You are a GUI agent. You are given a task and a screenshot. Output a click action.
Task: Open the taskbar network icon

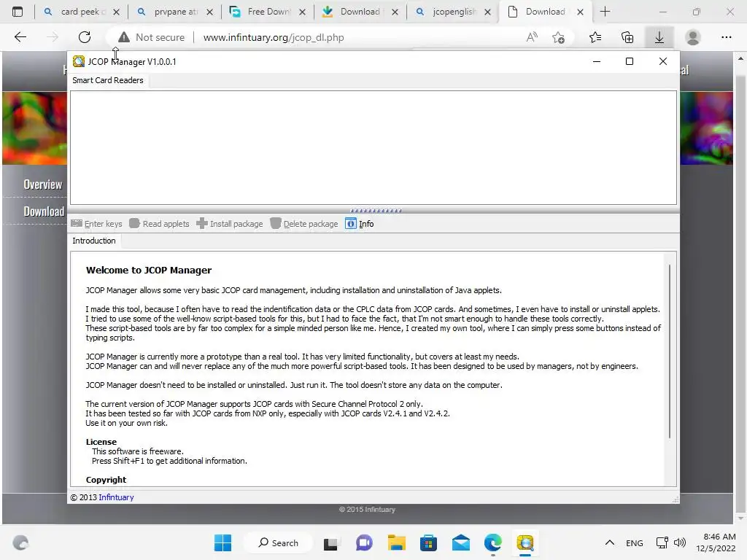pyautogui.click(x=662, y=542)
